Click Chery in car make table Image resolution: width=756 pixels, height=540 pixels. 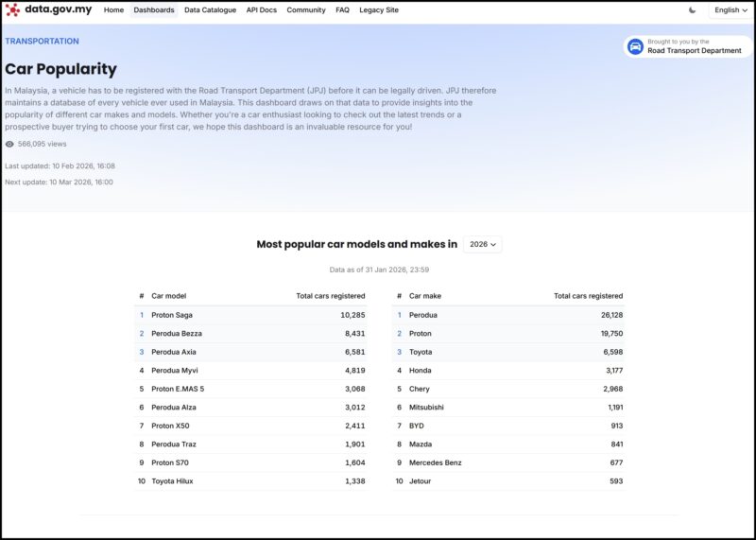click(420, 389)
